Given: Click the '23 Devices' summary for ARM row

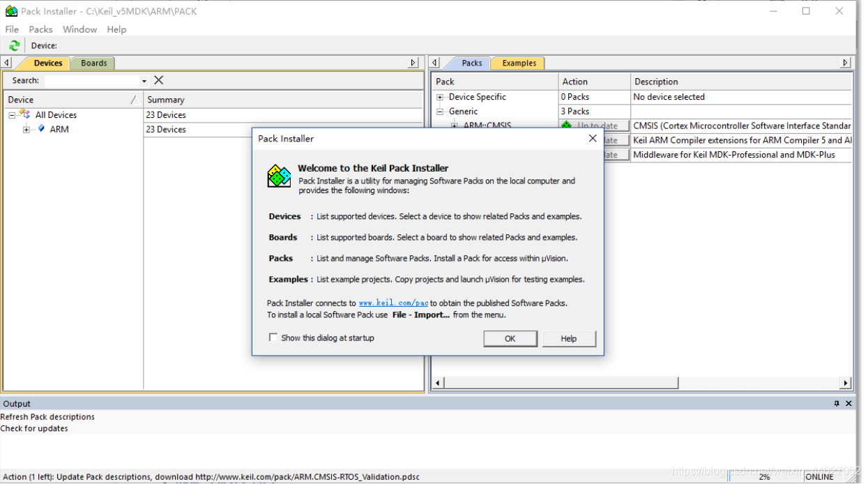Looking at the screenshot, I should (166, 130).
